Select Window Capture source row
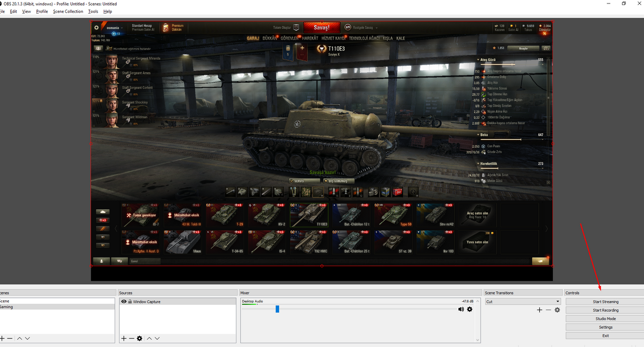 (178, 302)
